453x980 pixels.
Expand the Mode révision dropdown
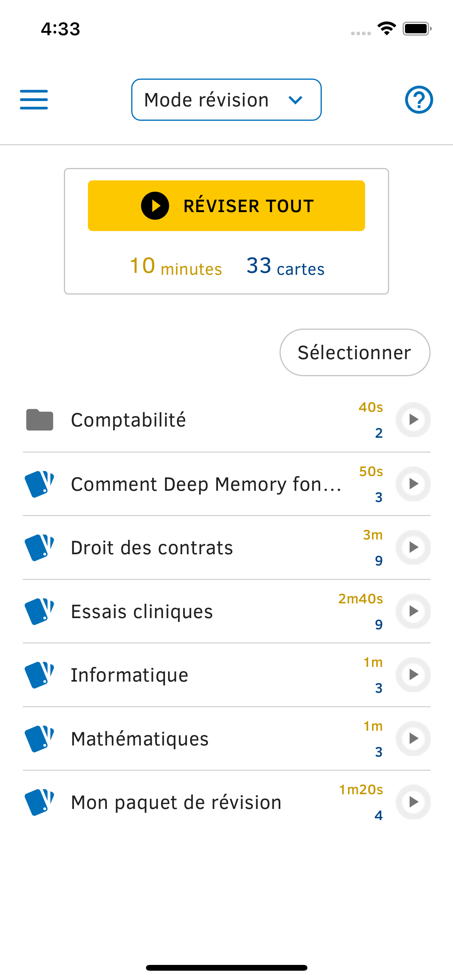[226, 100]
